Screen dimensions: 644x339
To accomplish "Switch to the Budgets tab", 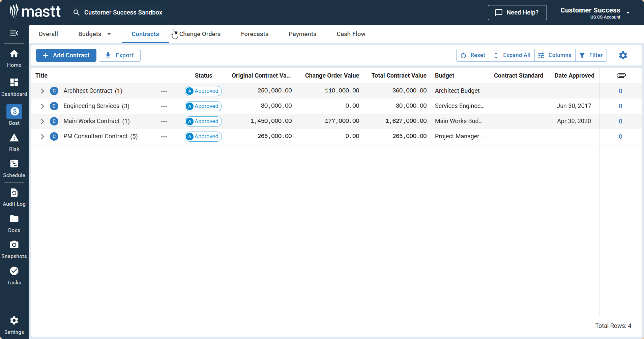I will pos(90,34).
